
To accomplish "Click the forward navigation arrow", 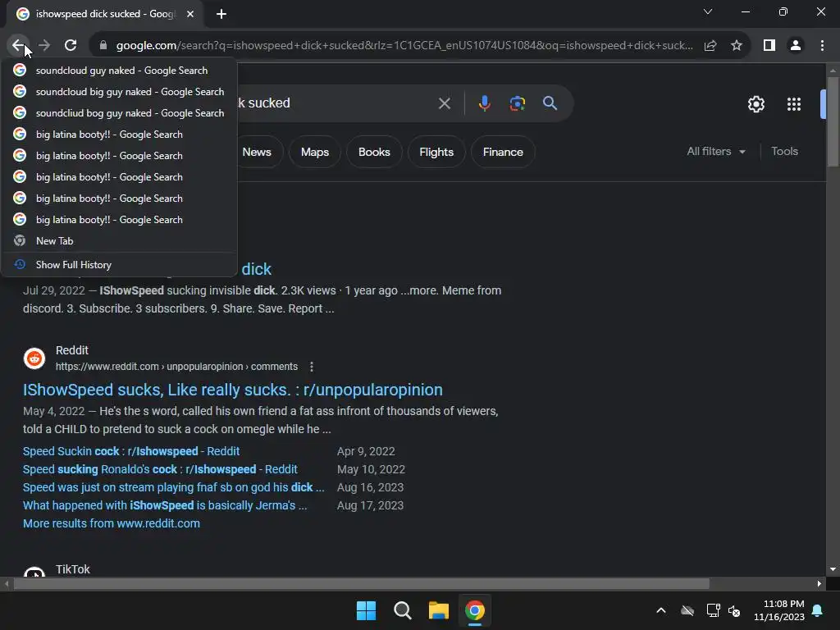I will click(x=44, y=46).
